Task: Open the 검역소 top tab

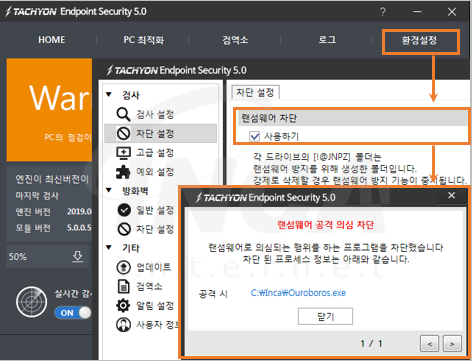Action: (x=235, y=40)
